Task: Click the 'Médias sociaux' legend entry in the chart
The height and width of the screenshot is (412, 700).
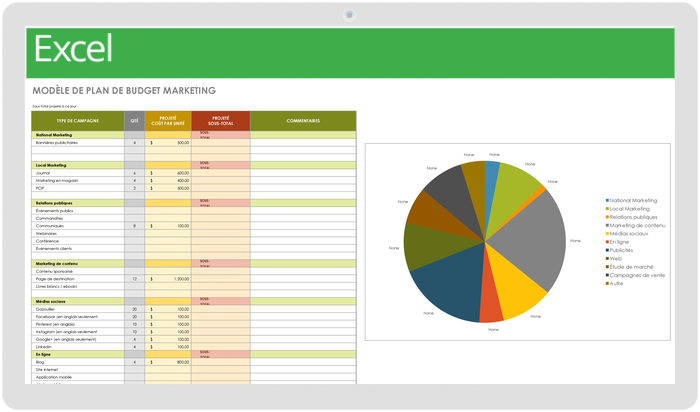Action: pos(627,234)
